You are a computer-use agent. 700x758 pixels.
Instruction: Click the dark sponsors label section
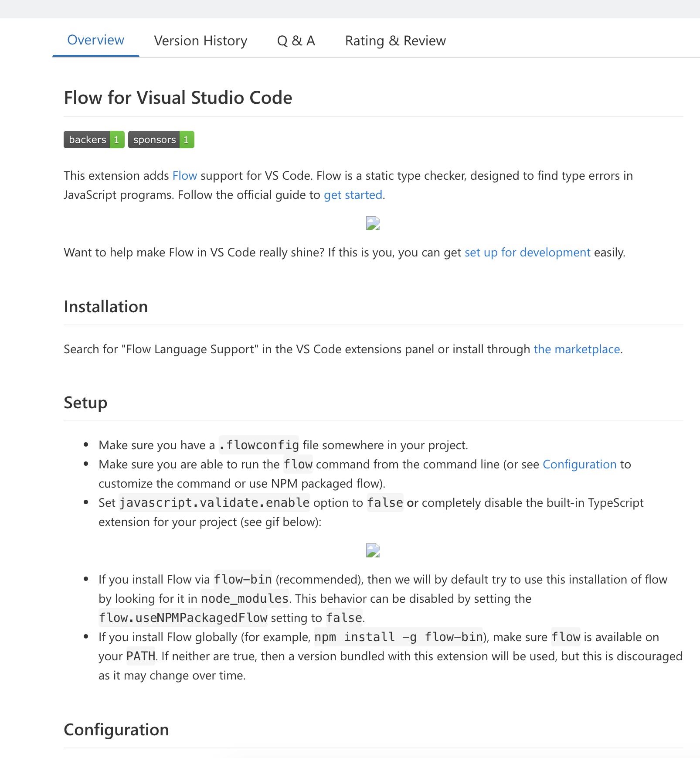coord(154,140)
